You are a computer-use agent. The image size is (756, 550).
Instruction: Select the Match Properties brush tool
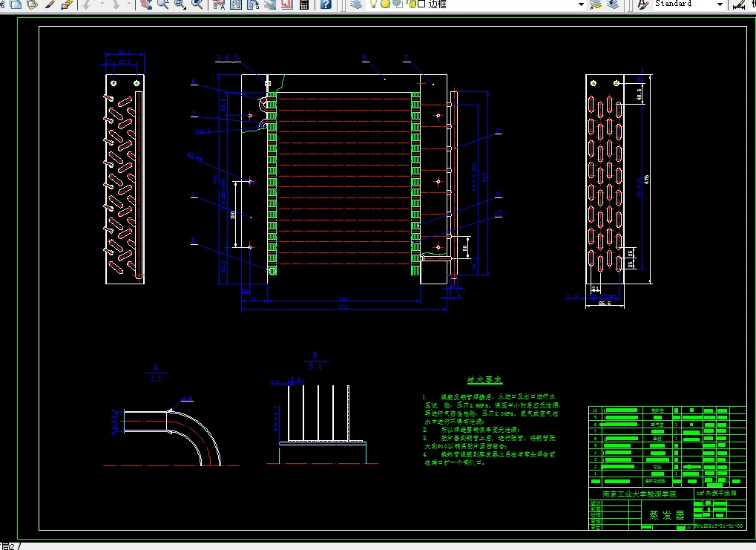pos(50,4)
